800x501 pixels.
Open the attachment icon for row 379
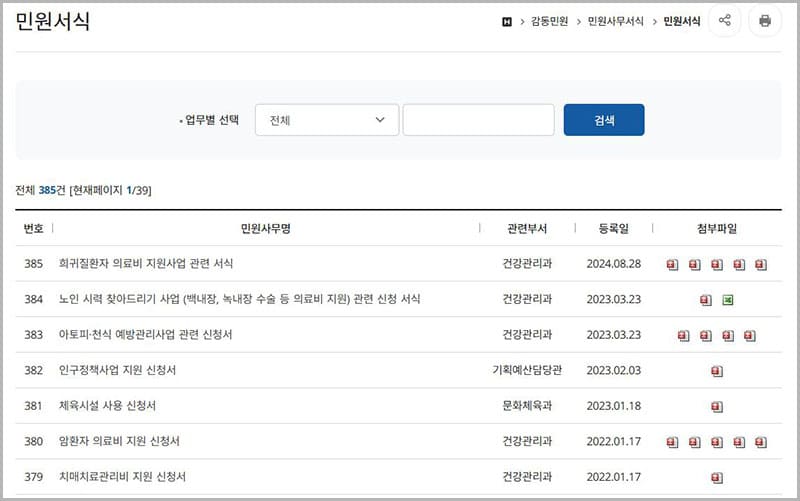pos(716,477)
